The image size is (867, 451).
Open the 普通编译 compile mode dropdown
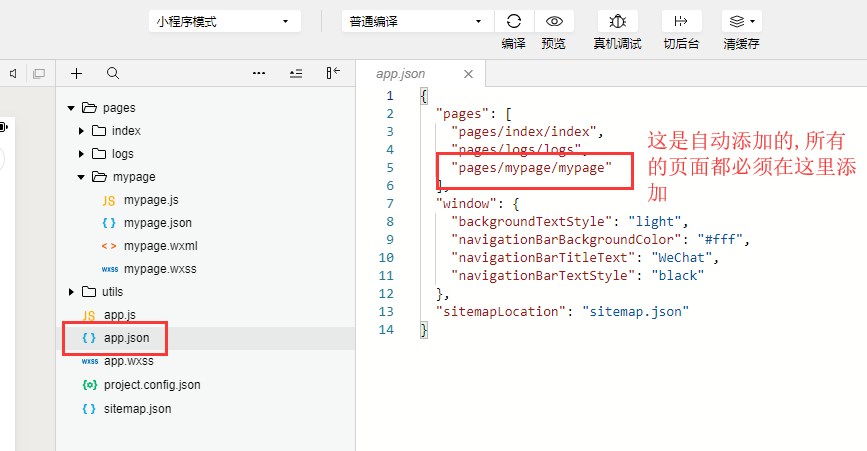[417, 21]
